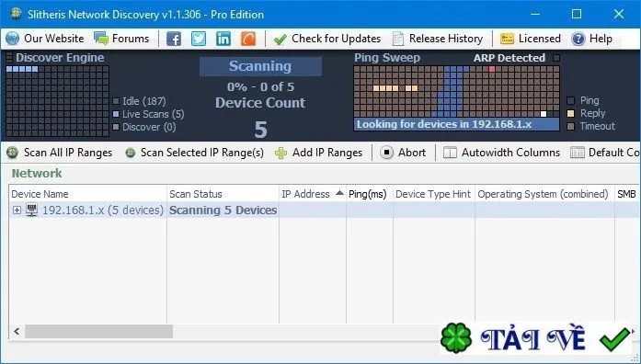Apply Autowidth Columns
The height and width of the screenshot is (364, 641).
click(501, 153)
